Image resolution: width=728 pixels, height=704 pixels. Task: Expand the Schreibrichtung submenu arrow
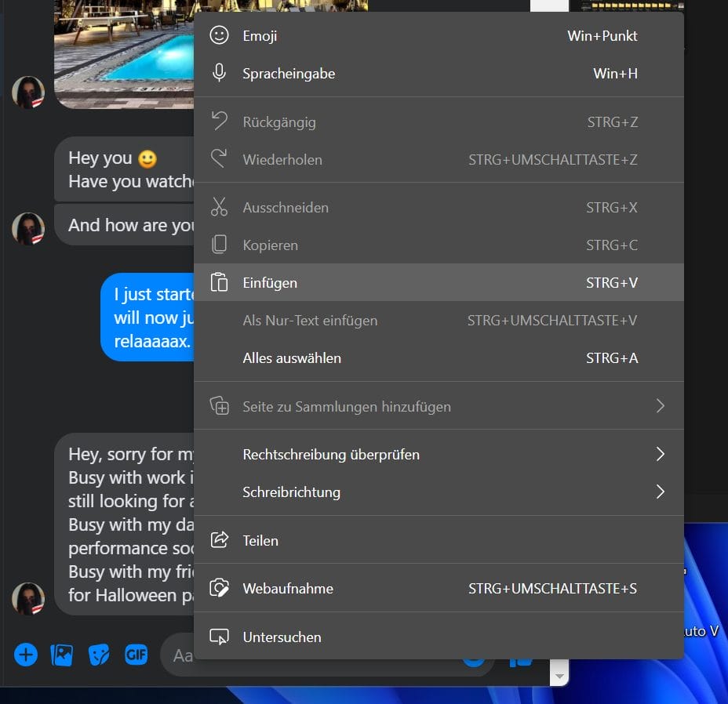pos(660,492)
